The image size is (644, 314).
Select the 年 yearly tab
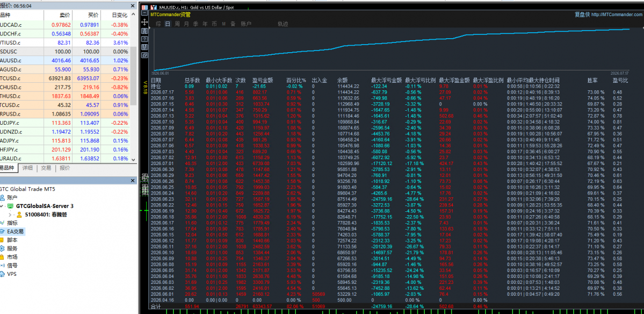(205, 24)
